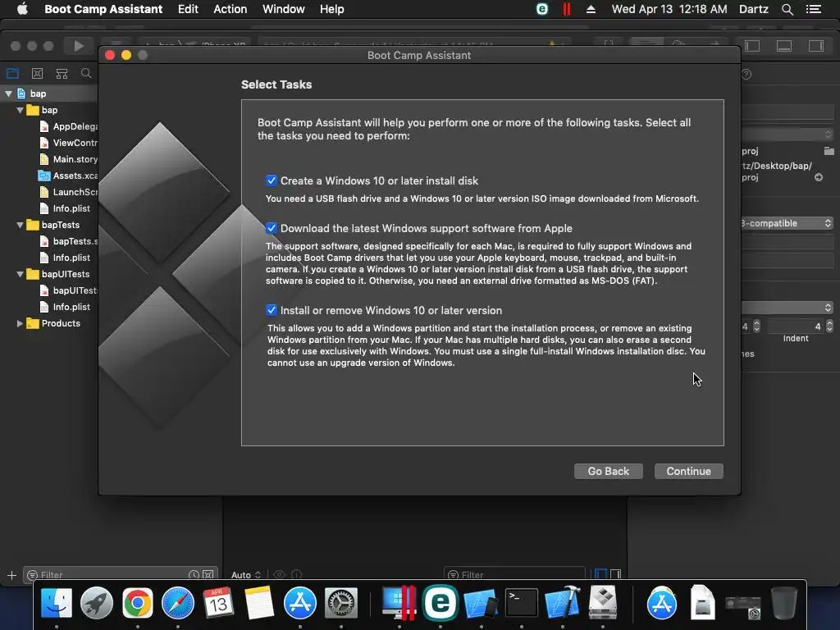The image size is (840, 630).
Task: Click the Go Back button
Action: (x=608, y=471)
